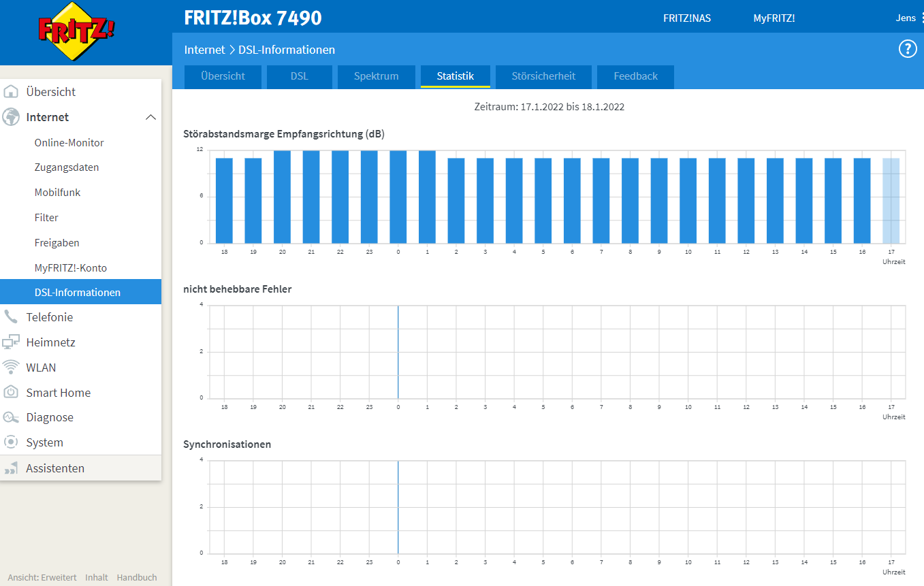Switch to the DSL tab
Viewport: 924px width, 586px height.
point(300,76)
